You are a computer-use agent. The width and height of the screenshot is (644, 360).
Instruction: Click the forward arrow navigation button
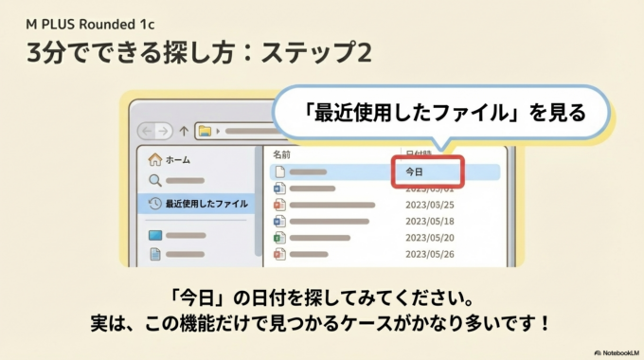point(163,131)
